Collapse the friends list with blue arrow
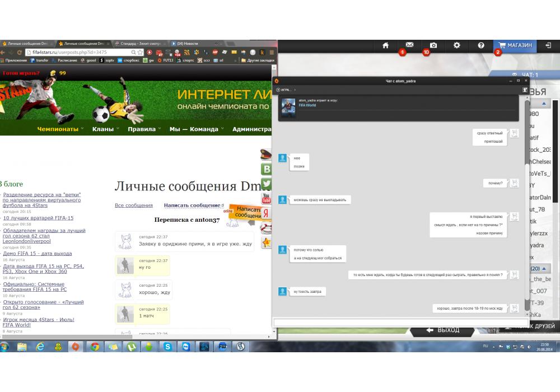 pyautogui.click(x=544, y=104)
